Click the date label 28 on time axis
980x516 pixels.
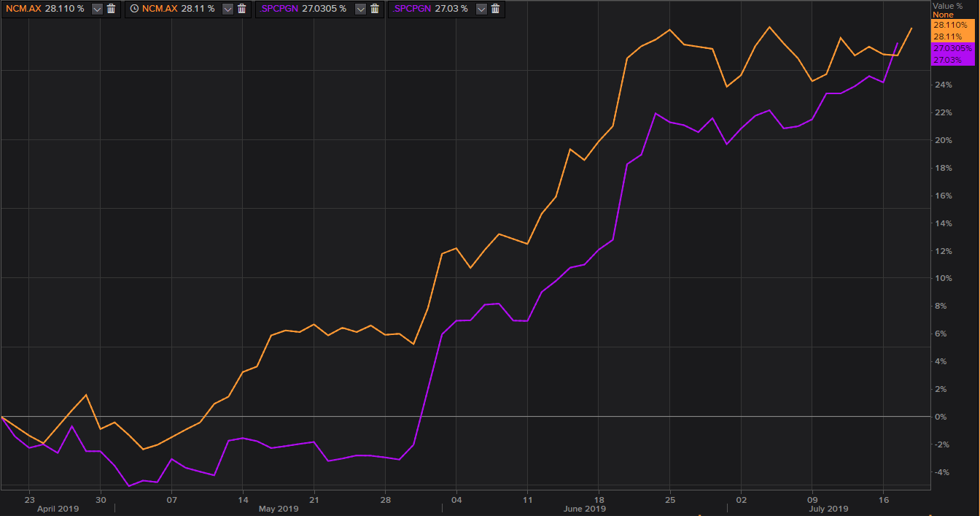coord(385,500)
